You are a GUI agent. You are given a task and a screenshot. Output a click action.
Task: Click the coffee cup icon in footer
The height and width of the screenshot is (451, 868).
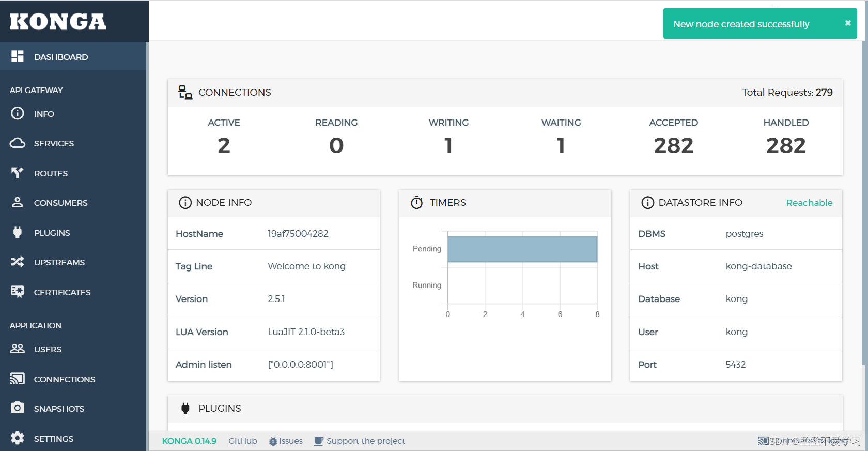tap(319, 441)
